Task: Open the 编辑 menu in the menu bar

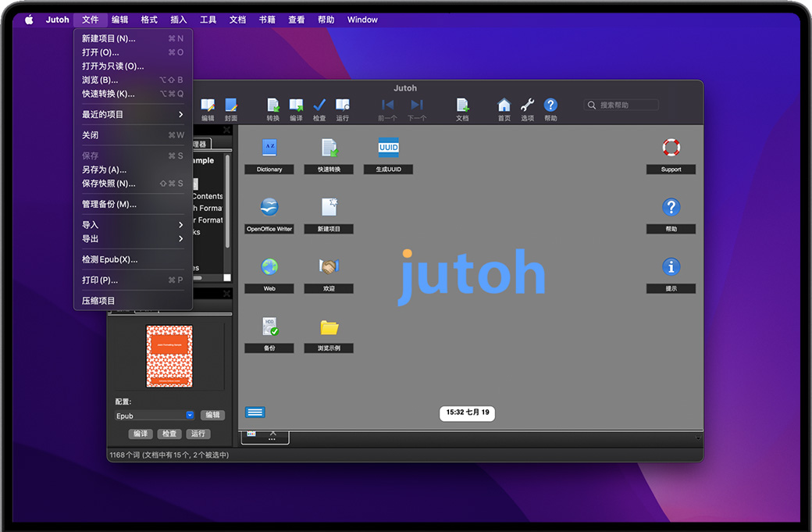Action: click(119, 20)
